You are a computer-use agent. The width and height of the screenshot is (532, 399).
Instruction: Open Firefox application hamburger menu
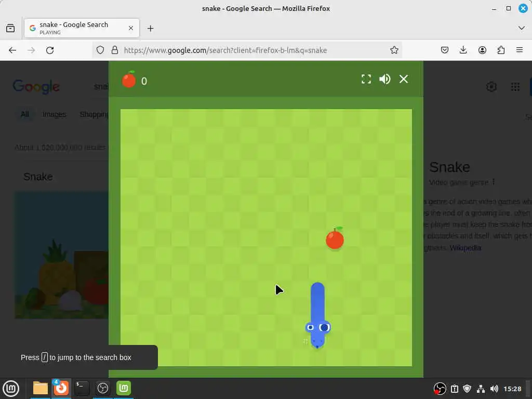(x=520, y=50)
